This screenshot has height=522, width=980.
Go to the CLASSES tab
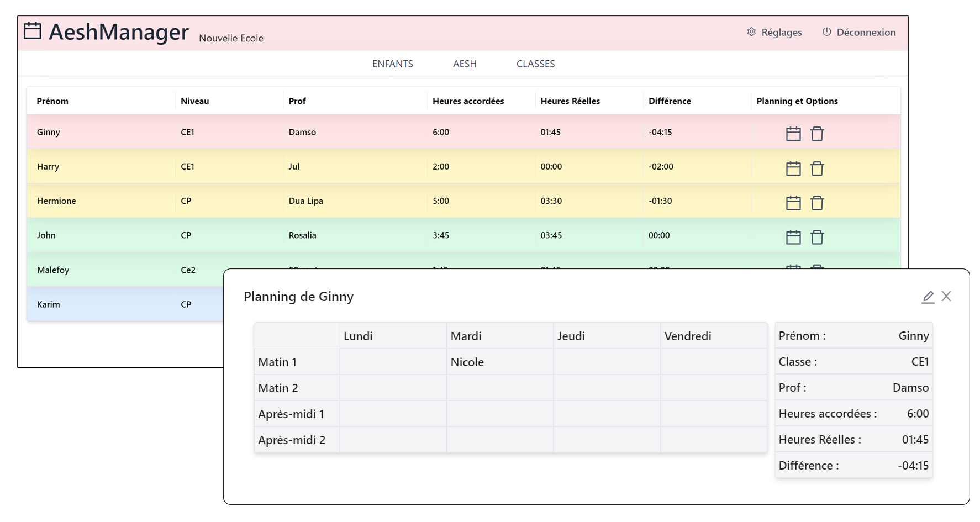point(535,64)
